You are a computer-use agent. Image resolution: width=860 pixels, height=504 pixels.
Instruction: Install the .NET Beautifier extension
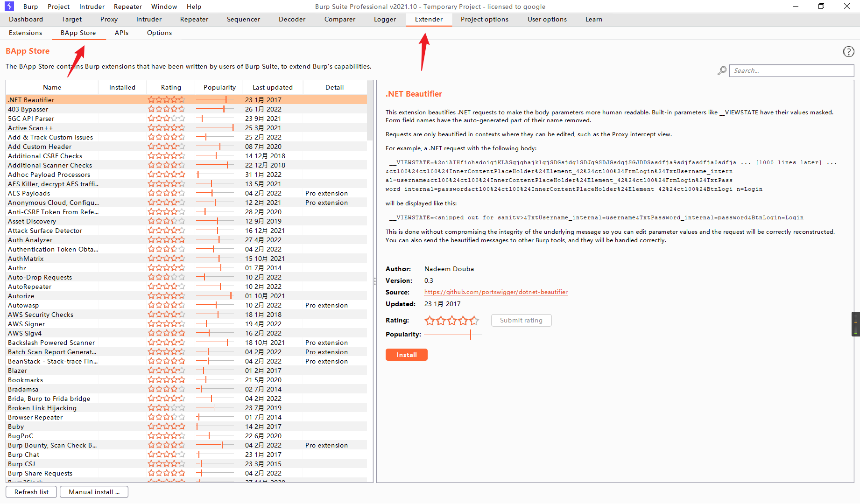click(x=407, y=355)
